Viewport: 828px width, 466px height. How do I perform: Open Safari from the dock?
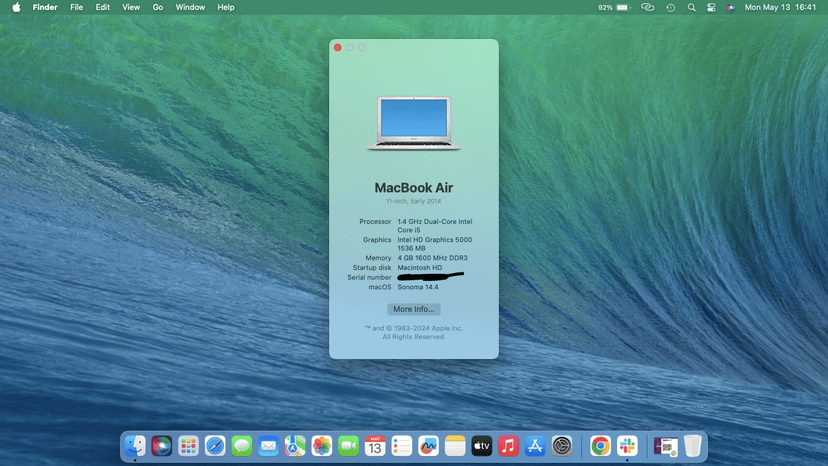point(215,446)
